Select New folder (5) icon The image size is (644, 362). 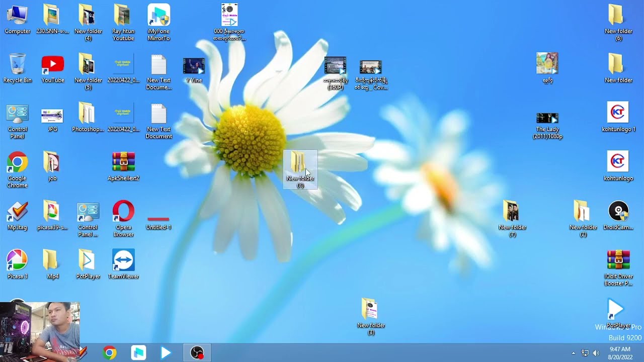pos(88,71)
